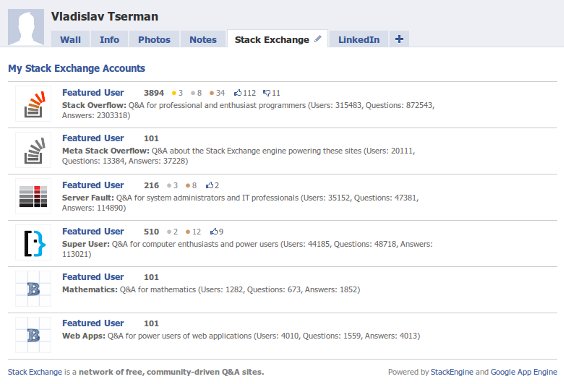Screen dimensions: 564x384
Task: Click reputation 101 in Meta Stack Overflow row
Action: click(x=151, y=138)
